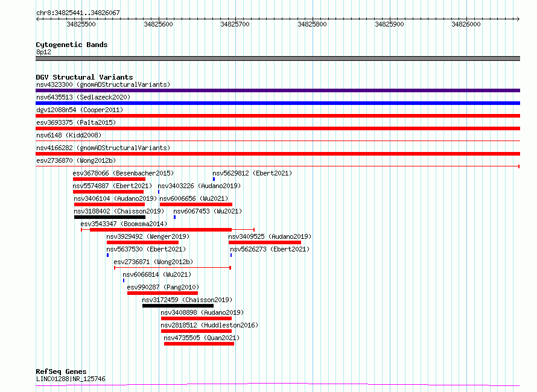The height and width of the screenshot is (392, 537).
Task: Click esv2736871 Wong2012b label
Action: (x=153, y=262)
